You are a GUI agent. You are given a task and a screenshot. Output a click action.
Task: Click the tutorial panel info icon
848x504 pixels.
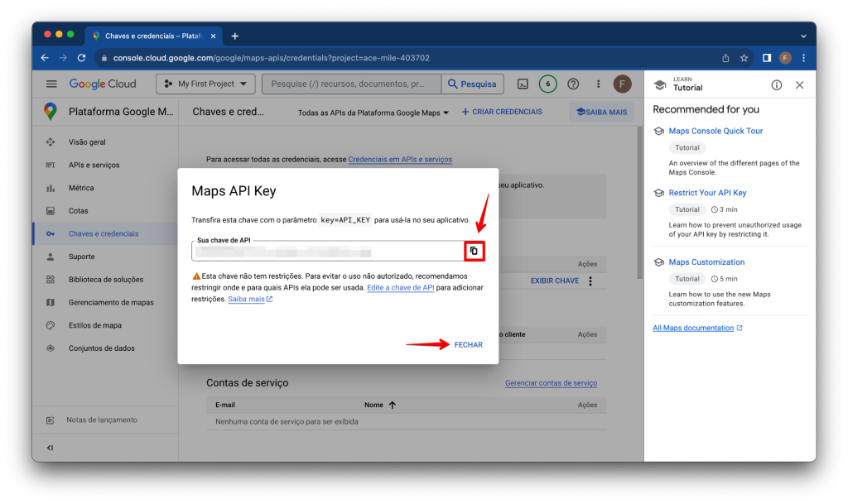click(x=777, y=85)
